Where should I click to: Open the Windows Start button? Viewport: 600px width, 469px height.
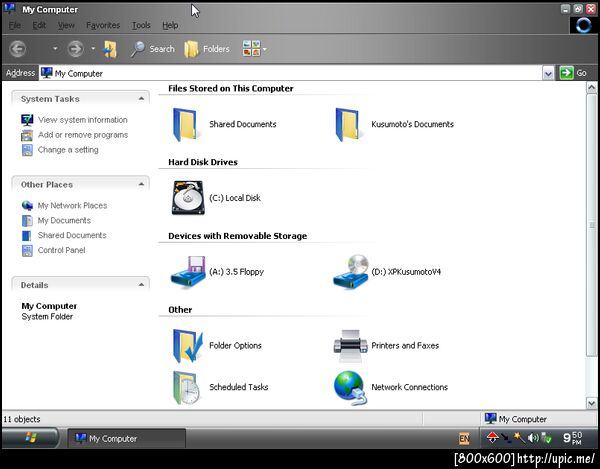30,438
